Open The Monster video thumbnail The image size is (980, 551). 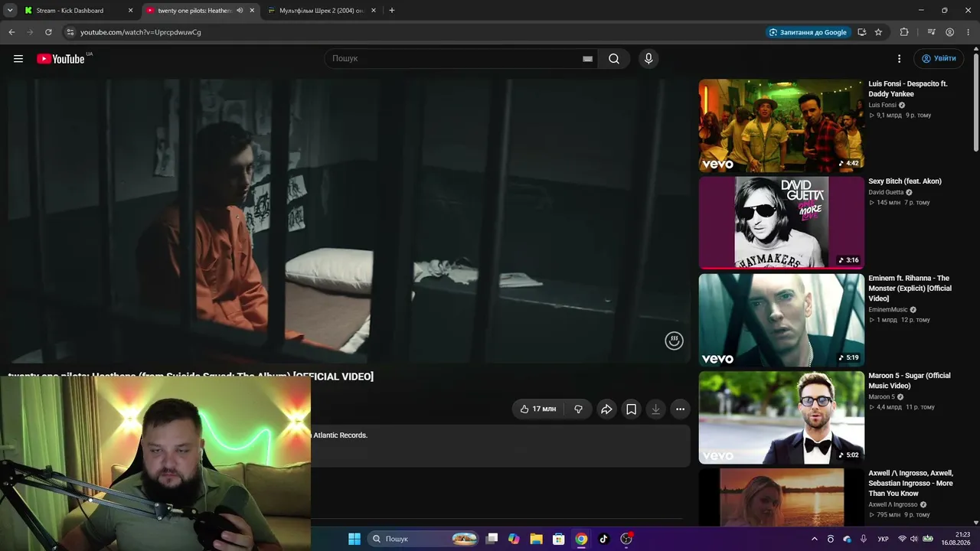pos(781,320)
